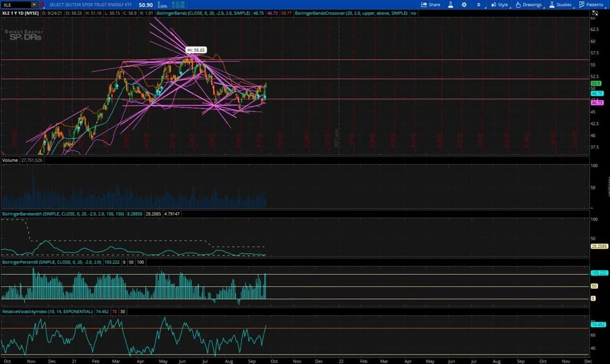Click the 8.28858 bandwidth value
Screen dimensions: 610x364
pos(134,214)
